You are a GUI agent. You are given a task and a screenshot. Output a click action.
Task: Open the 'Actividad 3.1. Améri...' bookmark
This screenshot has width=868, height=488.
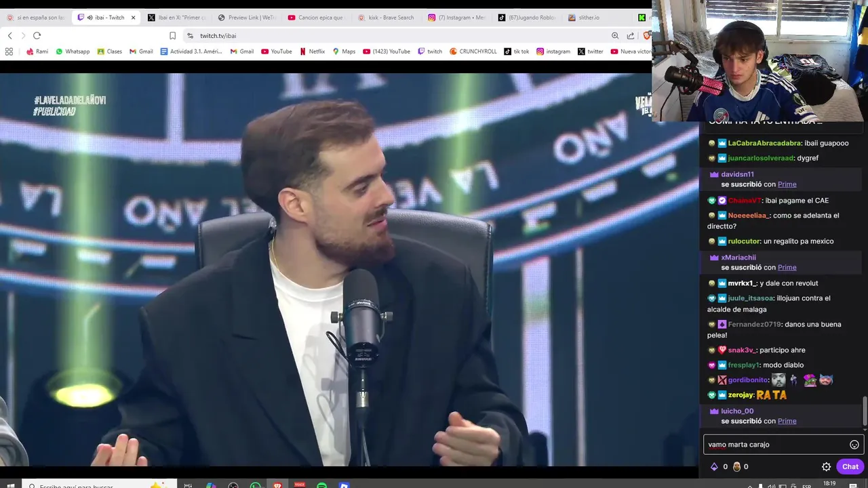point(191,52)
